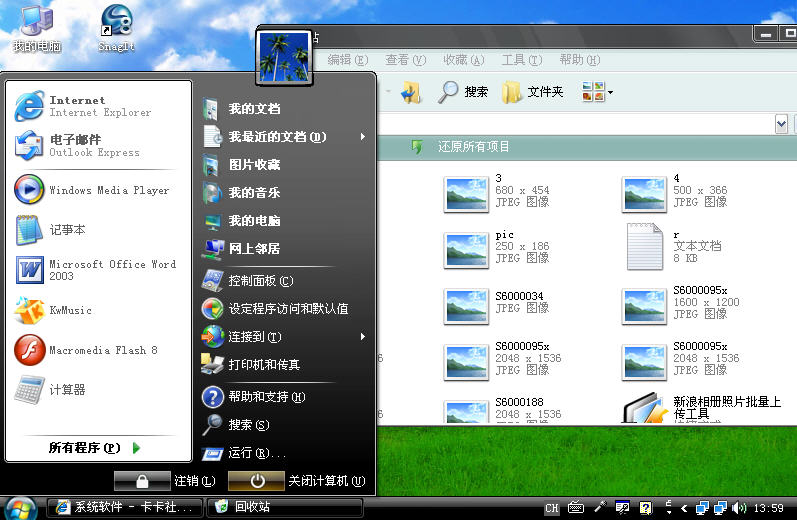The height and width of the screenshot is (520, 797).
Task: Click the soft keyboard icon in language bar
Action: [x=575, y=507]
